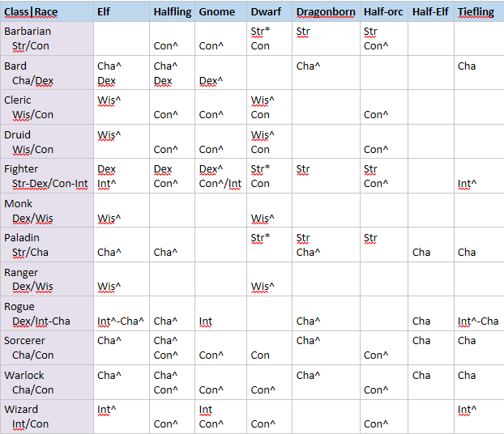504x434 pixels.
Task: Click Con^ in Barbarian Gnome cell
Action: (x=211, y=46)
